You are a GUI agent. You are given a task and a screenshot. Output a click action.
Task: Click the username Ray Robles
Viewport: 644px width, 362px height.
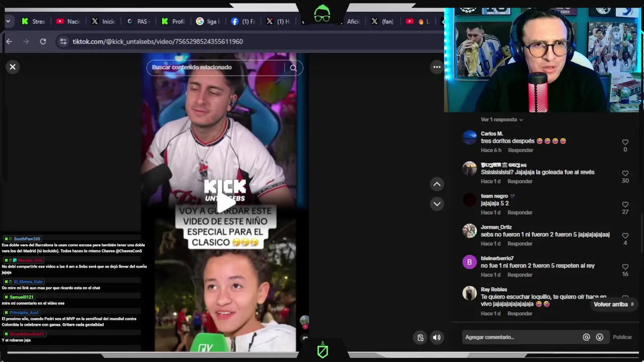[x=494, y=290]
